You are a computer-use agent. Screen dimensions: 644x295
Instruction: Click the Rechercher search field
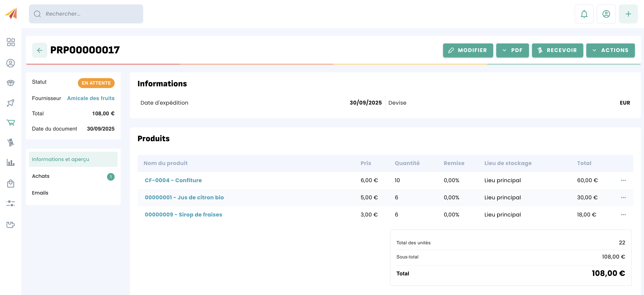pyautogui.click(x=86, y=14)
